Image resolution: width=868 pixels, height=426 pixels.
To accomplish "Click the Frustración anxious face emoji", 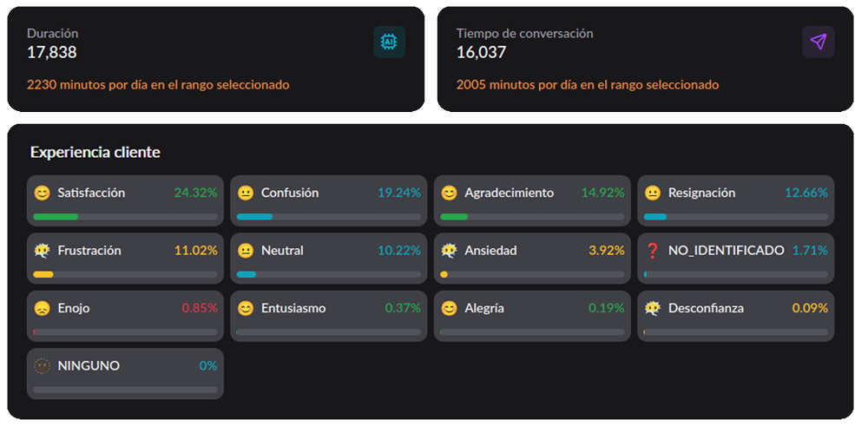I will [42, 251].
